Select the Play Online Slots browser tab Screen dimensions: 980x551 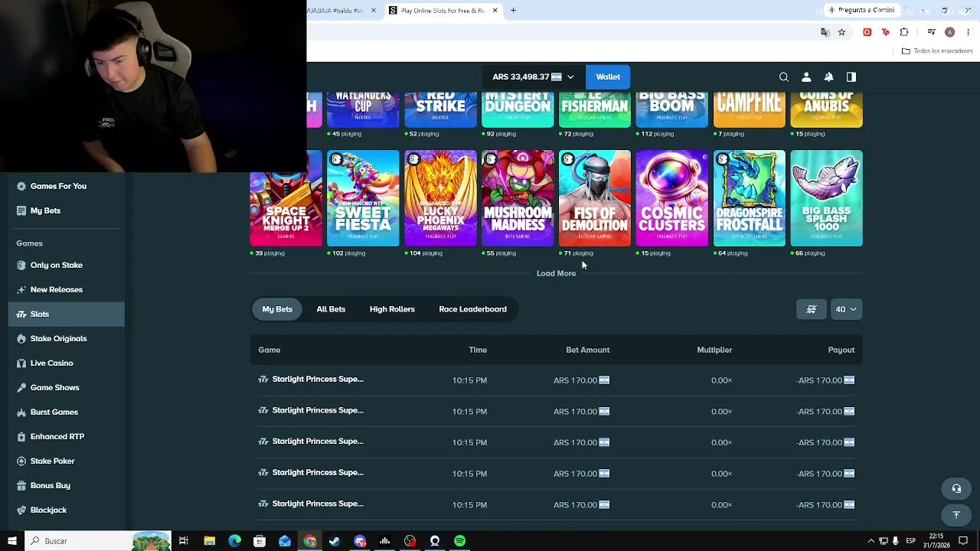click(x=443, y=11)
